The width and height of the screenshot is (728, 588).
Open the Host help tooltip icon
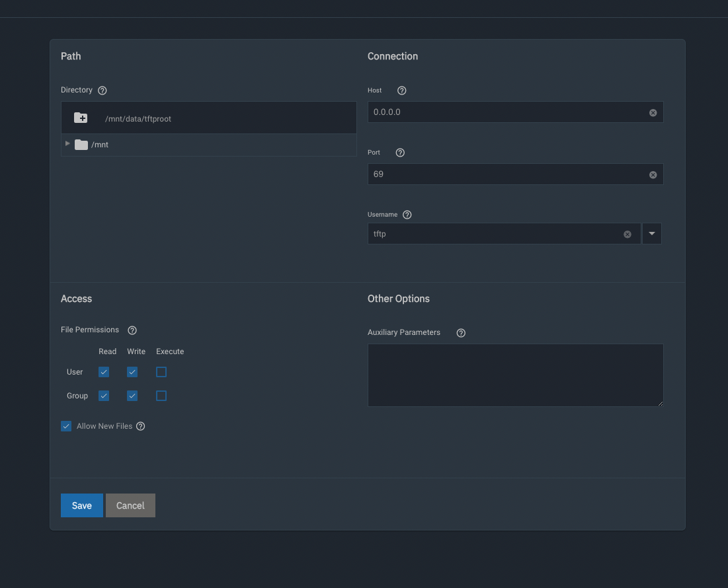tap(401, 91)
